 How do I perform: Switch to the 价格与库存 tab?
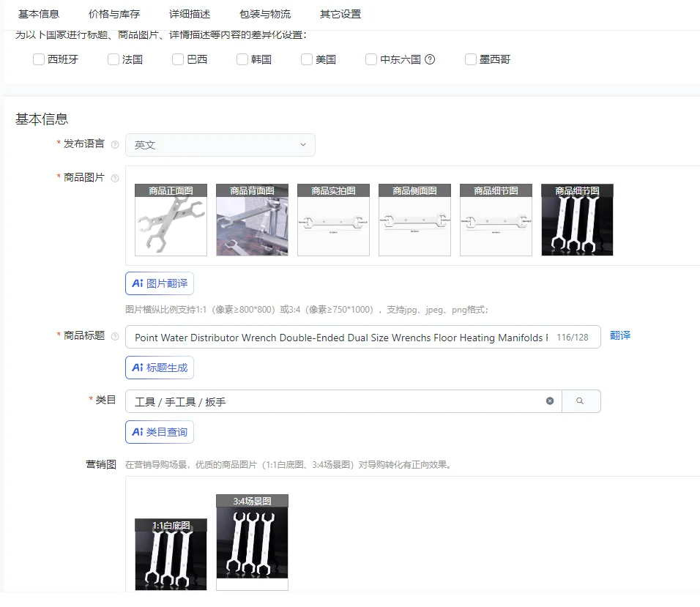(x=113, y=13)
